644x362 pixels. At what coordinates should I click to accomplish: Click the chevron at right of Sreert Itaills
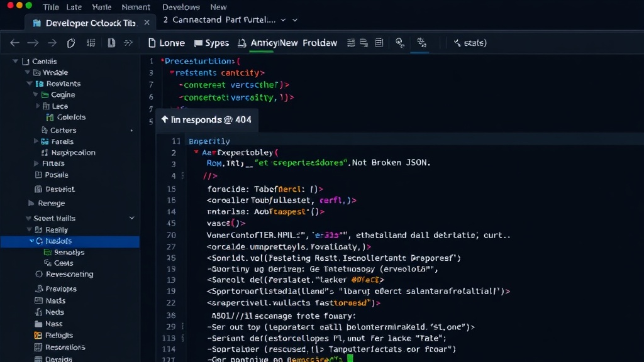coord(132,218)
